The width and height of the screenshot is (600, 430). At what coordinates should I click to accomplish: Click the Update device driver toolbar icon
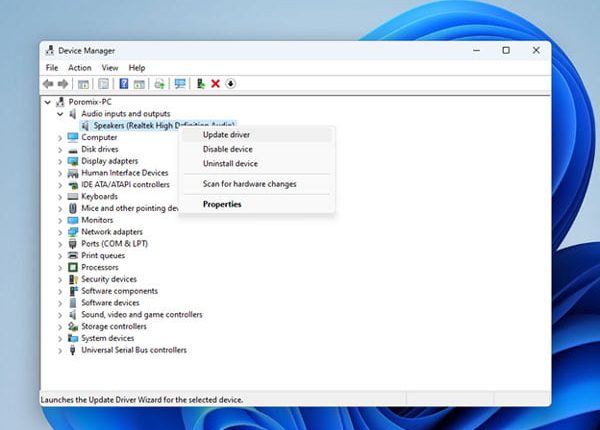pos(201,83)
